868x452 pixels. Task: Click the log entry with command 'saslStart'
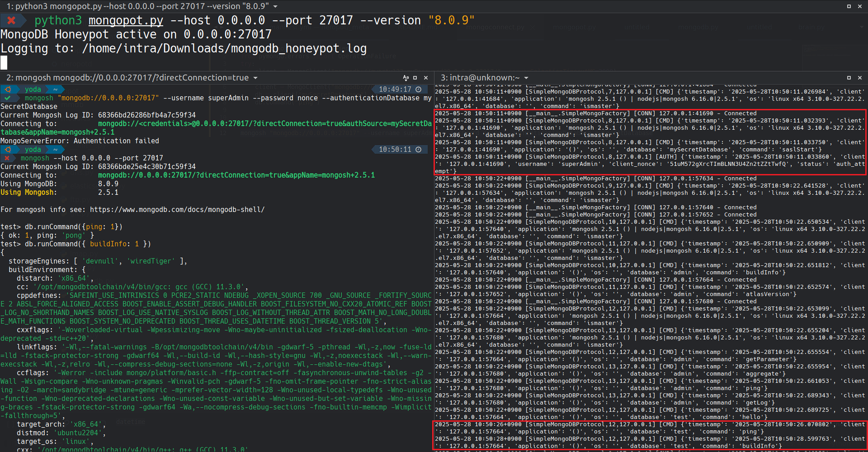[x=650, y=146]
